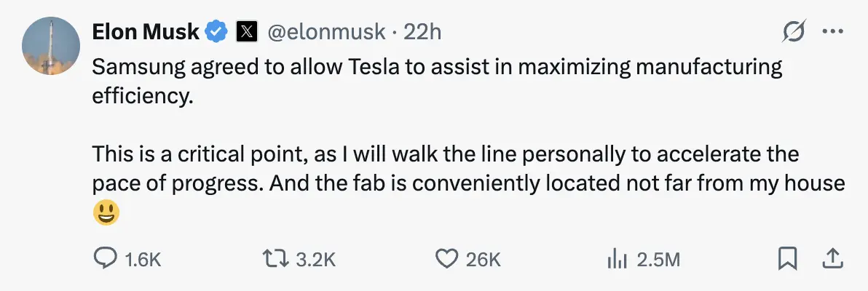Open Elon Musk's profile picture
Viewport: 868px width, 291px height.
coord(51,46)
